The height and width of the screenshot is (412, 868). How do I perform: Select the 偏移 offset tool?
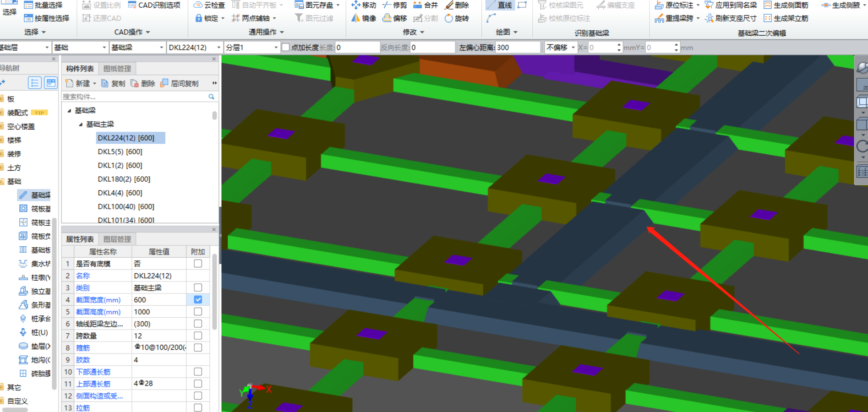click(x=395, y=18)
